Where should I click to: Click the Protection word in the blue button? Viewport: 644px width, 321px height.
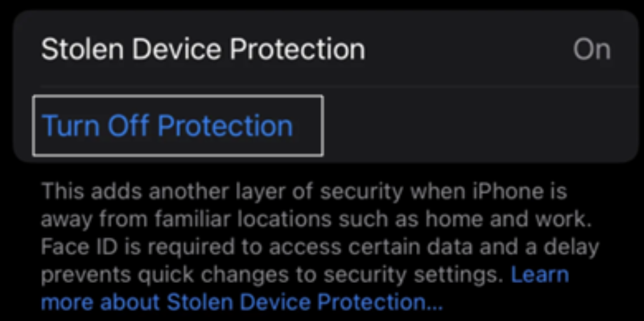225,125
